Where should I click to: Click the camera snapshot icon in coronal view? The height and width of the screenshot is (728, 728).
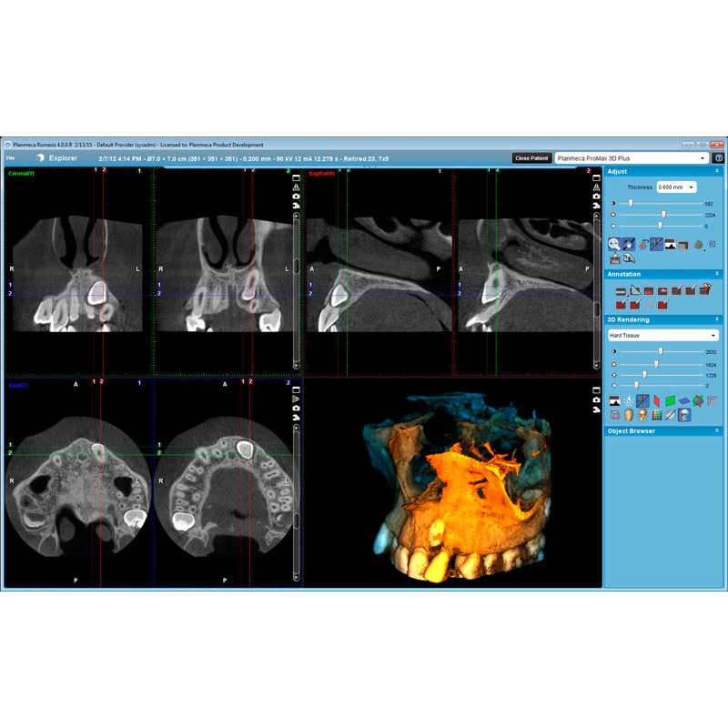(294, 196)
